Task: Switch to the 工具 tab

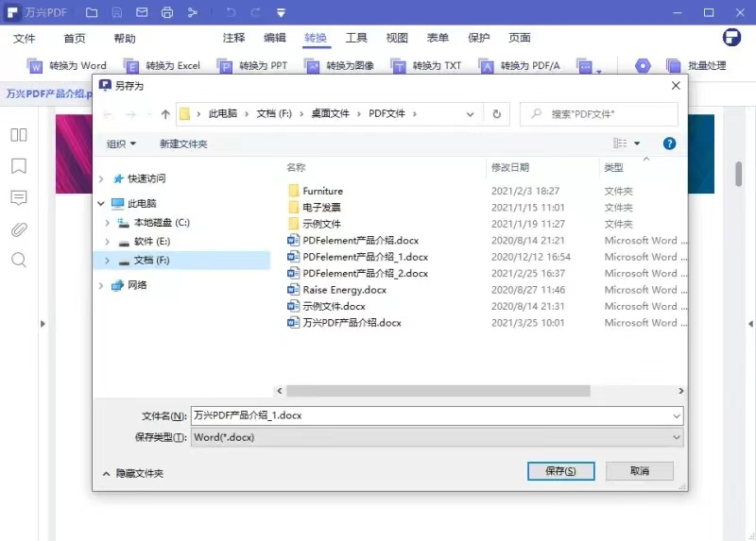Action: pyautogui.click(x=356, y=38)
